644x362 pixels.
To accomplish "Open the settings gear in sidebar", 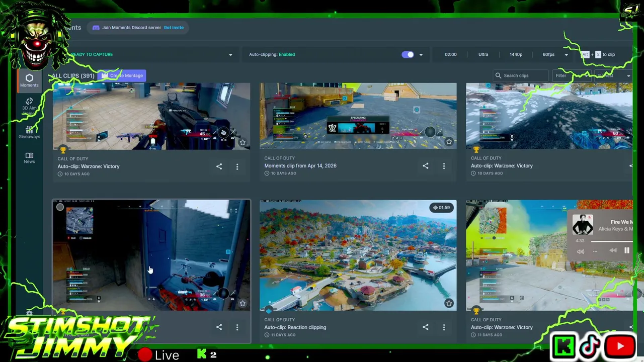I will (x=29, y=314).
